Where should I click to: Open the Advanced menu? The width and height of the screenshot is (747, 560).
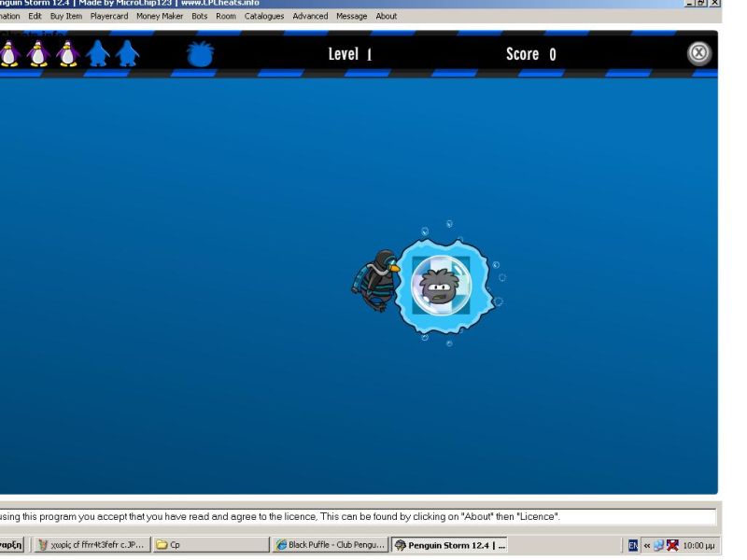coord(310,16)
